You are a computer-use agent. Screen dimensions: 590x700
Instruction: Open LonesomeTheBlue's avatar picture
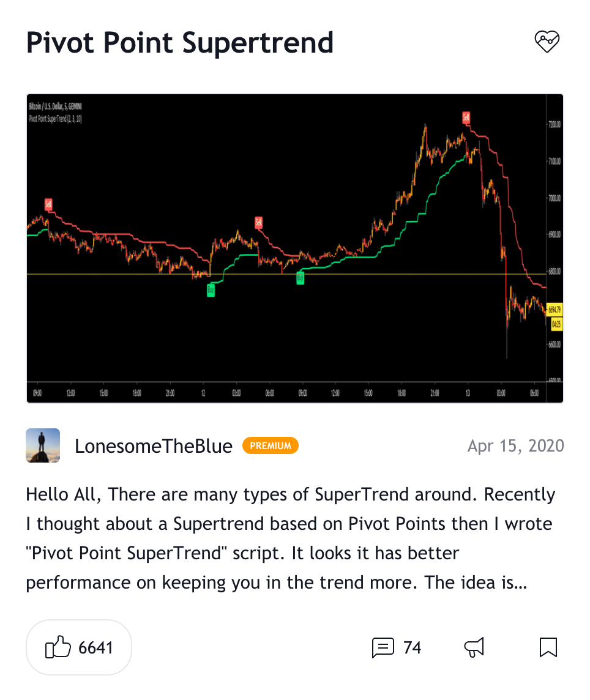coord(43,445)
